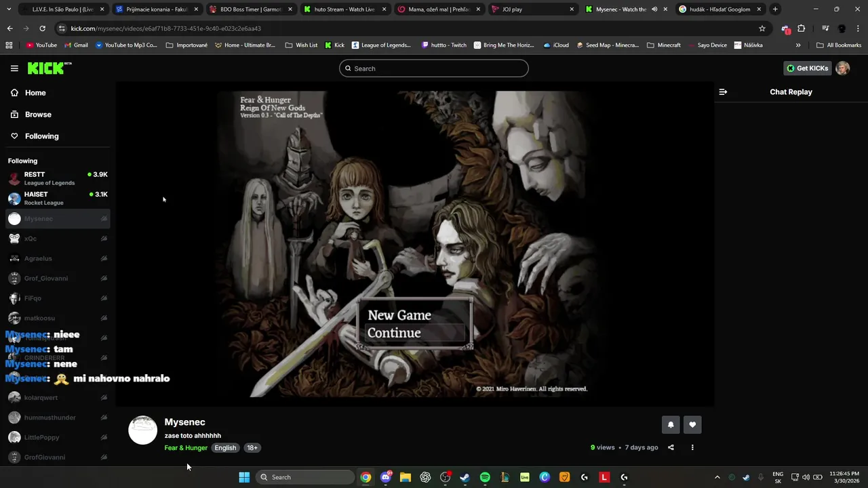Screen dimensions: 868x488
Task: Open a new browser tab
Action: coord(775,9)
